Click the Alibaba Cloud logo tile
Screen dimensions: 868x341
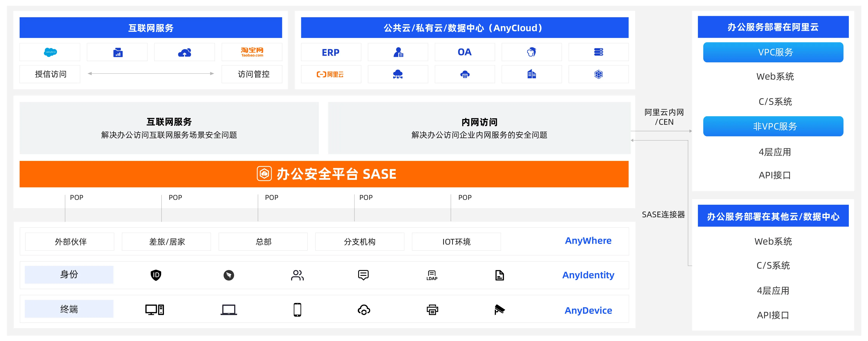(330, 75)
